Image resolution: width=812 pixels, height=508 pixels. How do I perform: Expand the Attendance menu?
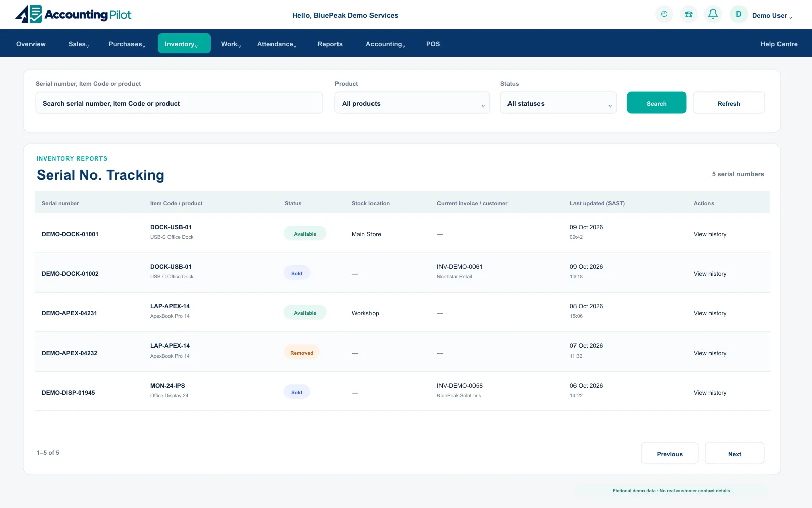[277, 44]
